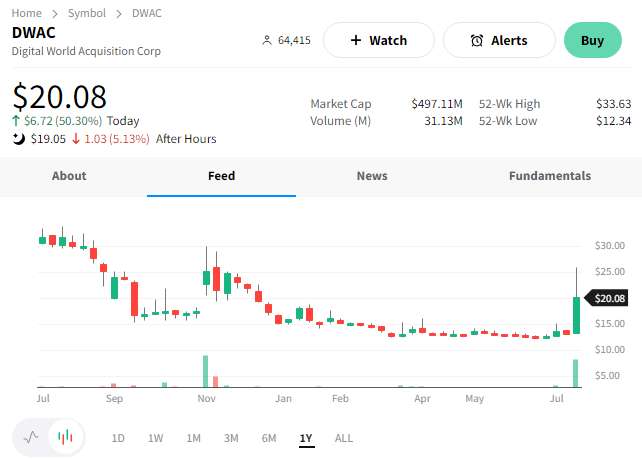
Task: Click the after-hours moon icon
Action: 18,139
